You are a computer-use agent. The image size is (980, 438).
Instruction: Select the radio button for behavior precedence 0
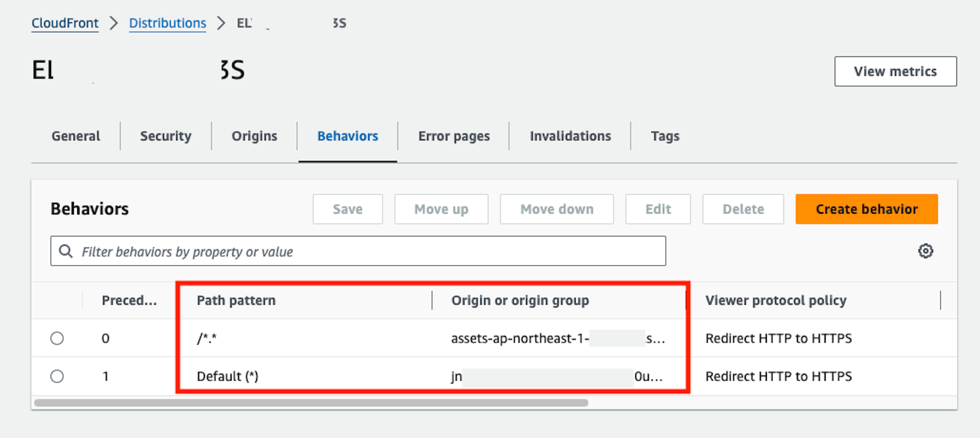[57, 338]
